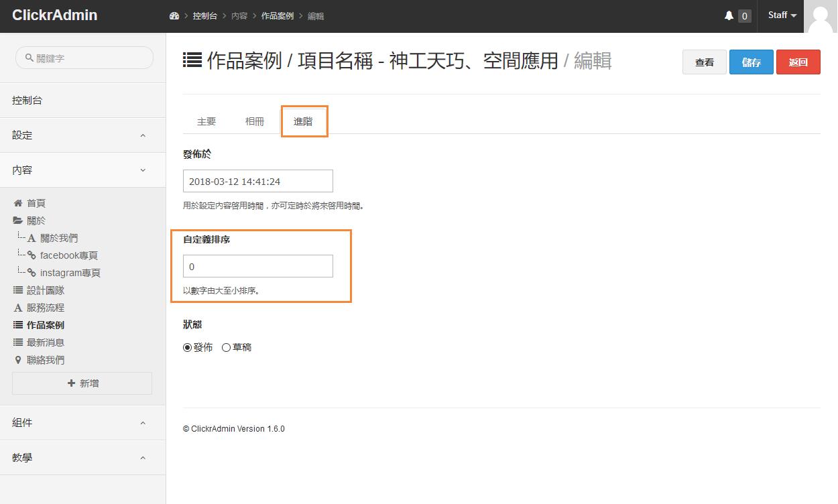Image resolution: width=838 pixels, height=504 pixels.
Task: Click the list icon beside 作品案例 in sidebar
Action: 18,325
